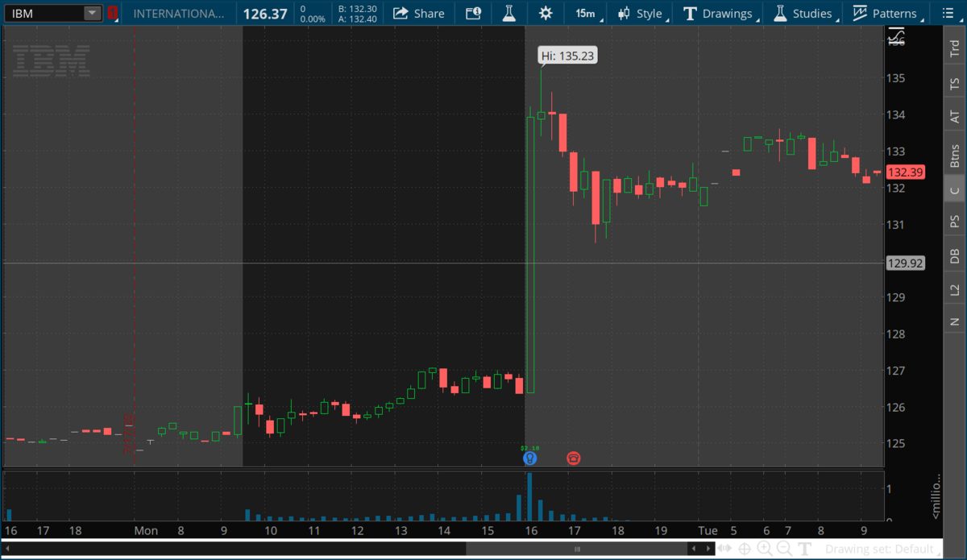Click the Mon date label on time axis
Viewport: 967px width, 560px height.
tap(146, 530)
